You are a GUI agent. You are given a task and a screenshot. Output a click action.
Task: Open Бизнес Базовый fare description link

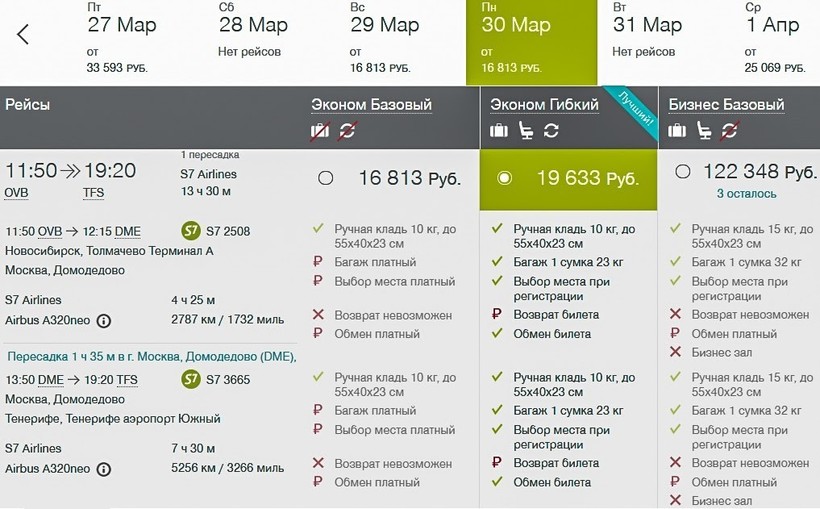[x=726, y=104]
